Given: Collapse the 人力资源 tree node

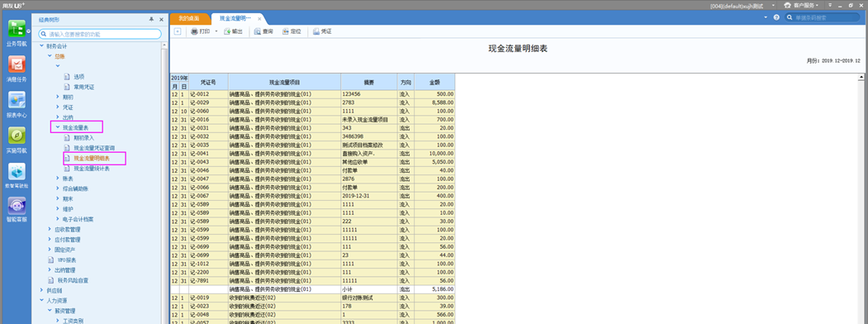Looking at the screenshot, I should pyautogui.click(x=42, y=301).
